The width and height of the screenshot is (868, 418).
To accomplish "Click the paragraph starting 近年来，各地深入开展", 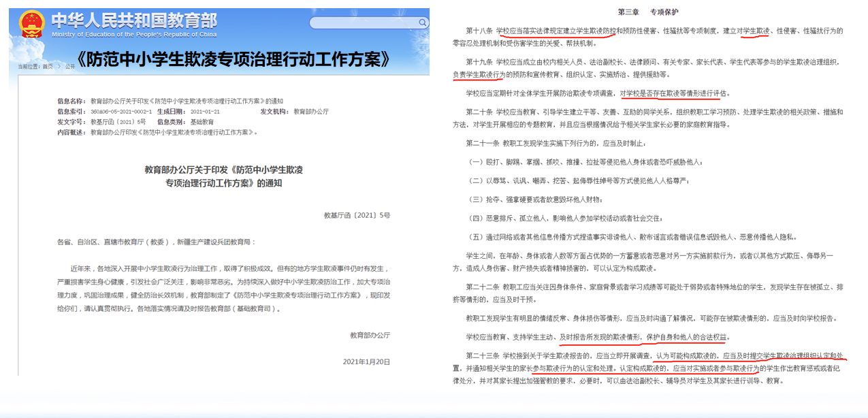I will point(225,289).
